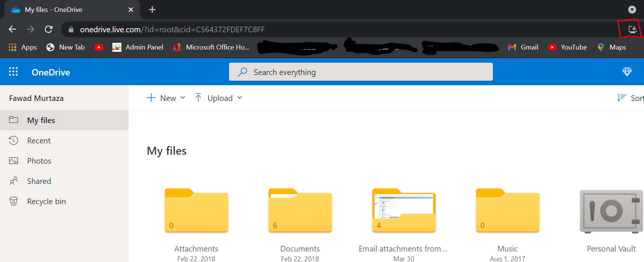Open the Maps bookmark
644x262 pixels.
pos(612,47)
